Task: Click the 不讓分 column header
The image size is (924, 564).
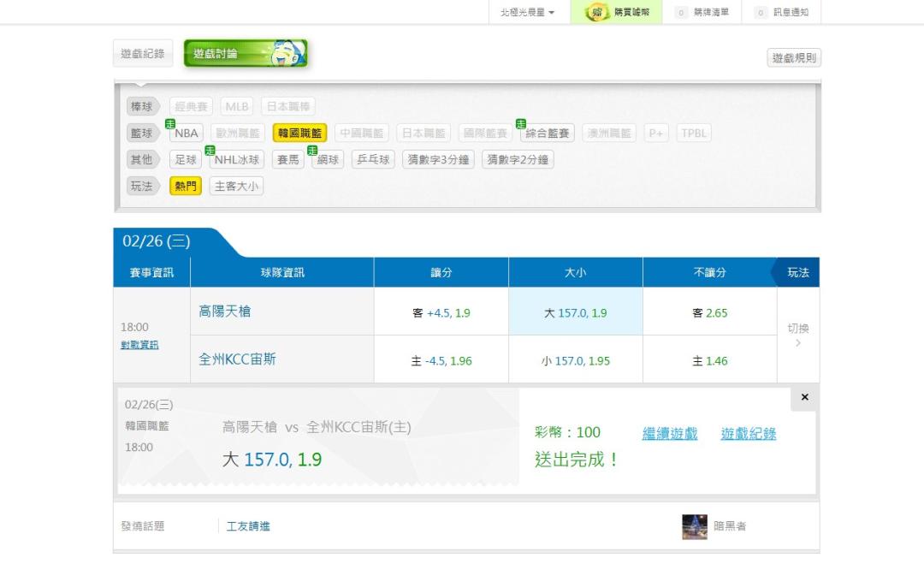Action: 710,272
